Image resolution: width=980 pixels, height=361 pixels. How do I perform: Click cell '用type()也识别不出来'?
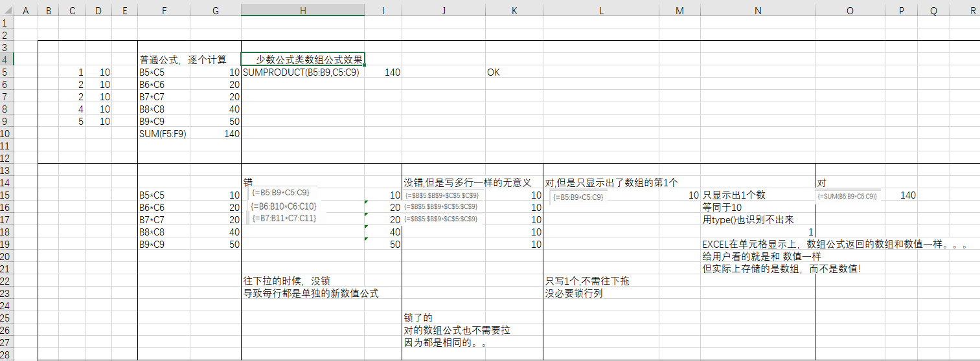tap(747, 220)
